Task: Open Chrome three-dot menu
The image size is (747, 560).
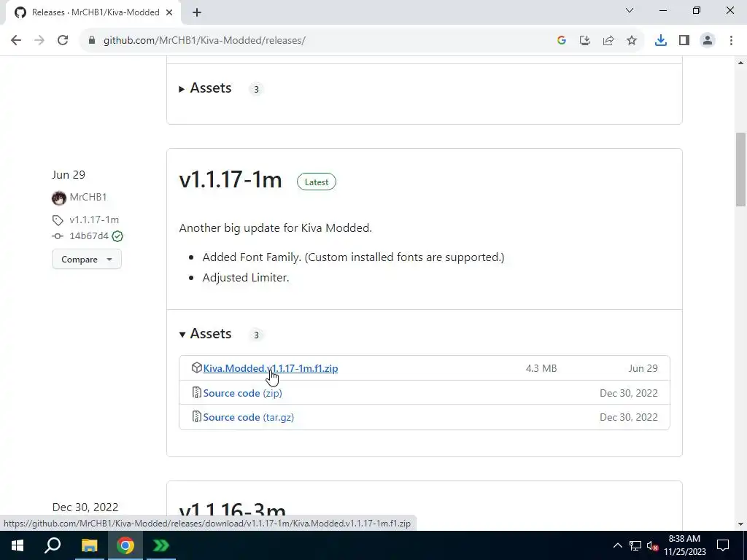Action: click(731, 41)
